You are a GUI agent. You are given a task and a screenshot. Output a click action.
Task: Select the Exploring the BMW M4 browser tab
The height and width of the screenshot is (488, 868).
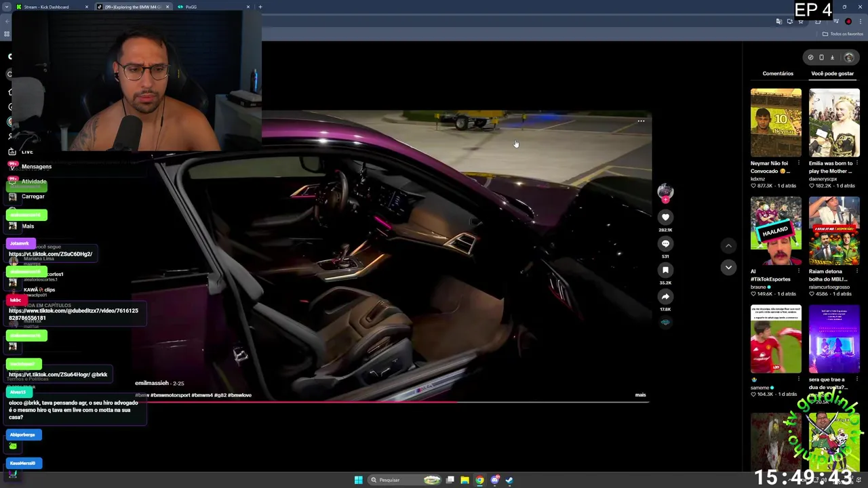click(x=132, y=7)
